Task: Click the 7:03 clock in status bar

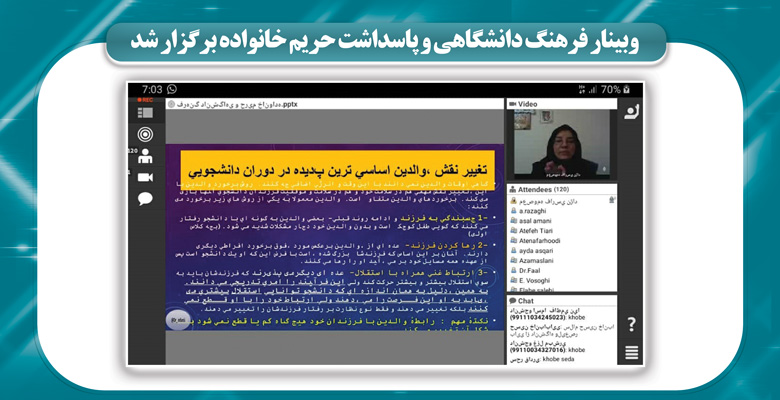Action: 152,90
